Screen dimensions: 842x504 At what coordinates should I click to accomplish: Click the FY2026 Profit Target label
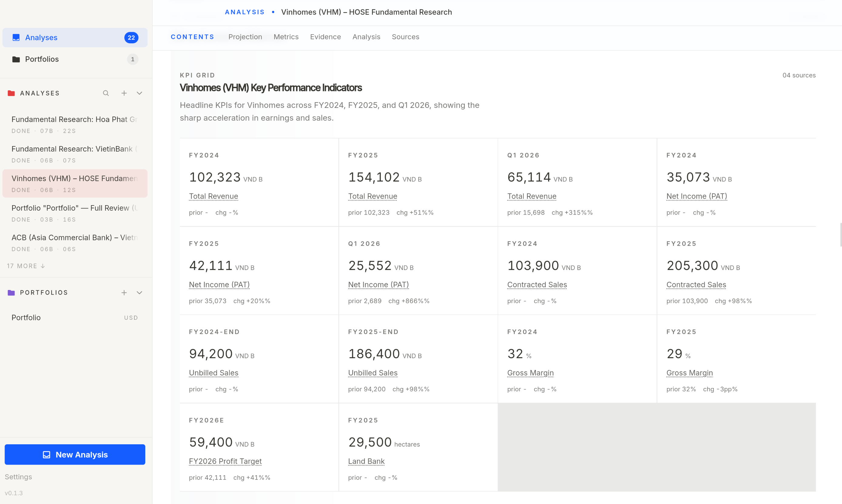pyautogui.click(x=225, y=461)
